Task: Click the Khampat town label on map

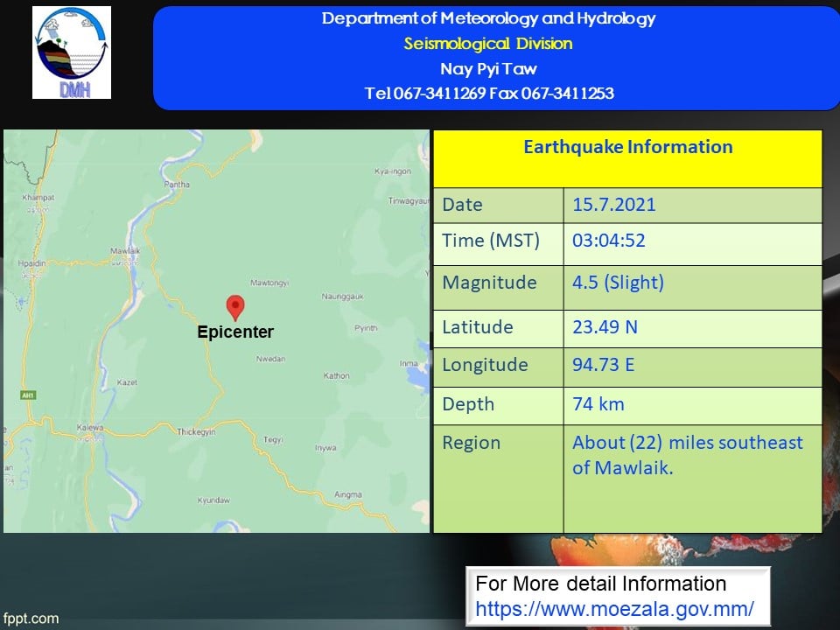Action: click(x=38, y=198)
